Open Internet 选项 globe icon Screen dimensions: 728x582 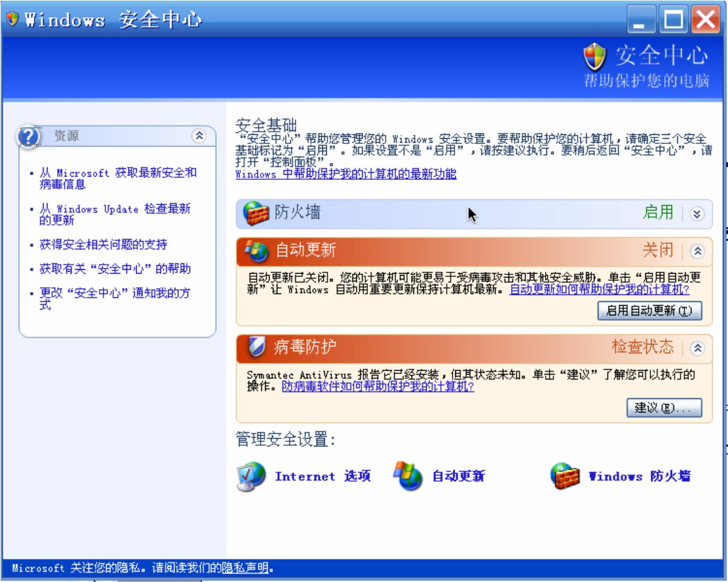pyautogui.click(x=250, y=477)
